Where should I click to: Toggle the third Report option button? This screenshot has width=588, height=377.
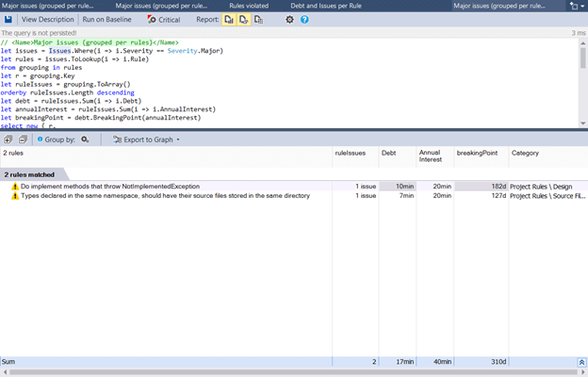click(259, 19)
